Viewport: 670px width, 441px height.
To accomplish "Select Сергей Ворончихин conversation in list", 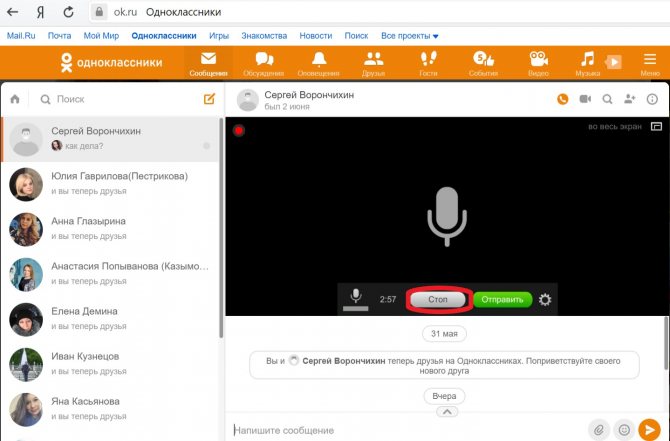I will [110, 139].
